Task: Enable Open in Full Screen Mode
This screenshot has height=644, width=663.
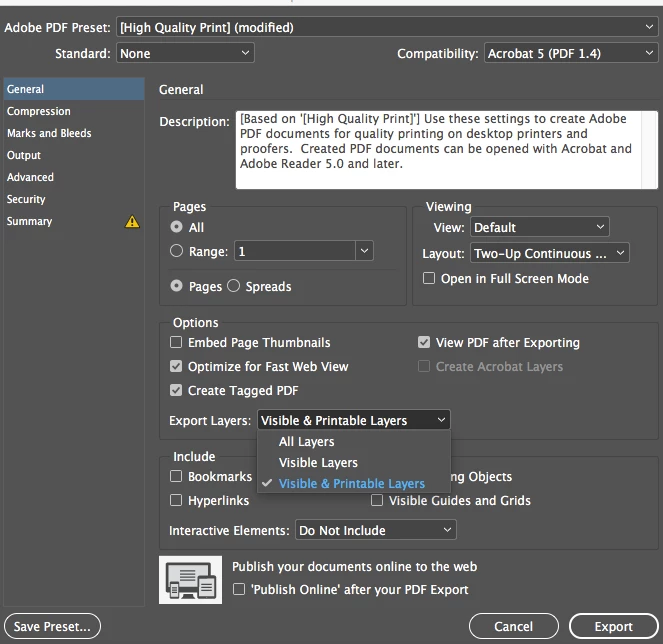Action: pos(429,278)
